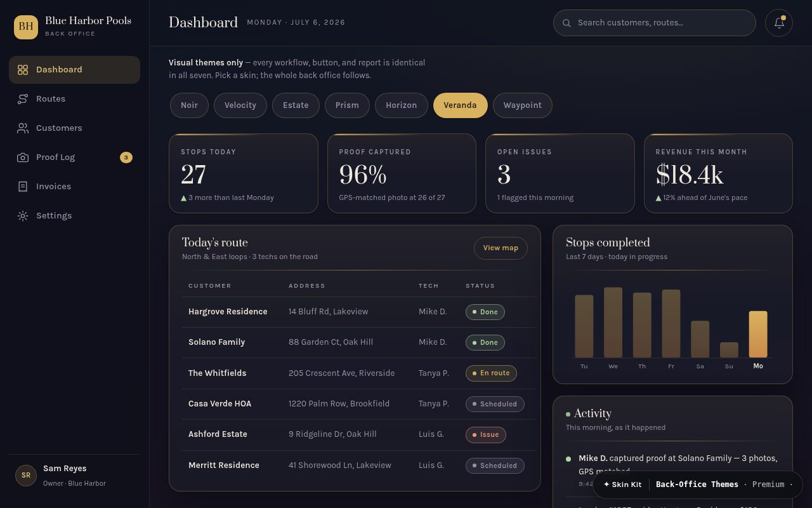Click the Proof Log badge showing 3
Screen dimensions: 812x508
(x=126, y=157)
